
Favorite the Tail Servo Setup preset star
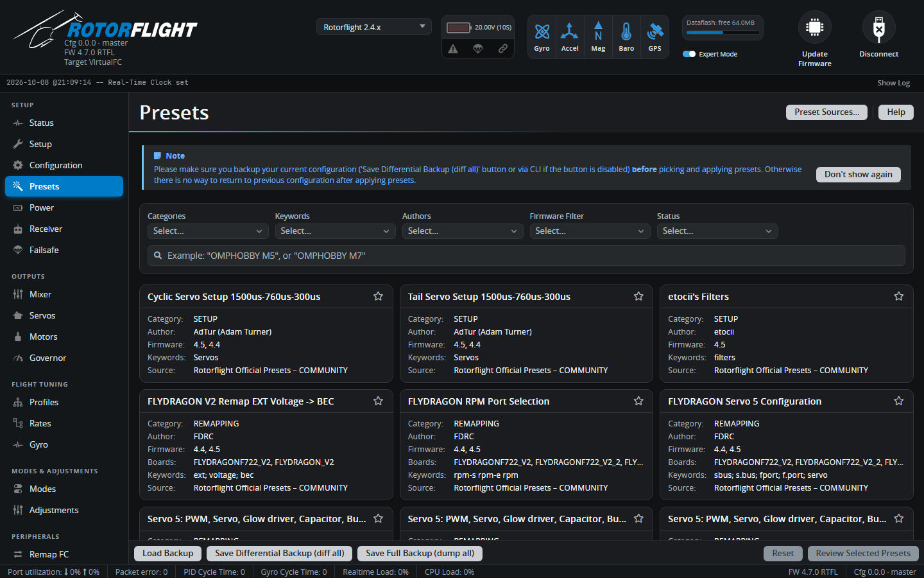[x=638, y=296]
